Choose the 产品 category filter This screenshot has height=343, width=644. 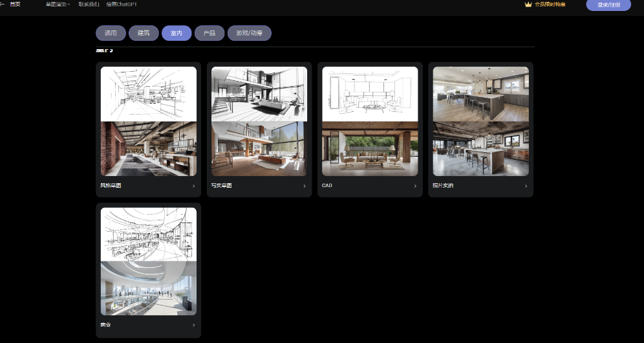click(209, 33)
